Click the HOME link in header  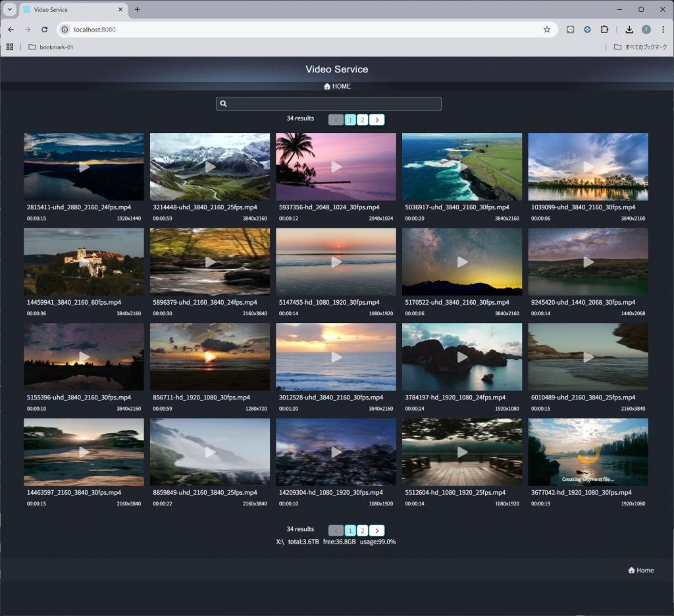[337, 86]
